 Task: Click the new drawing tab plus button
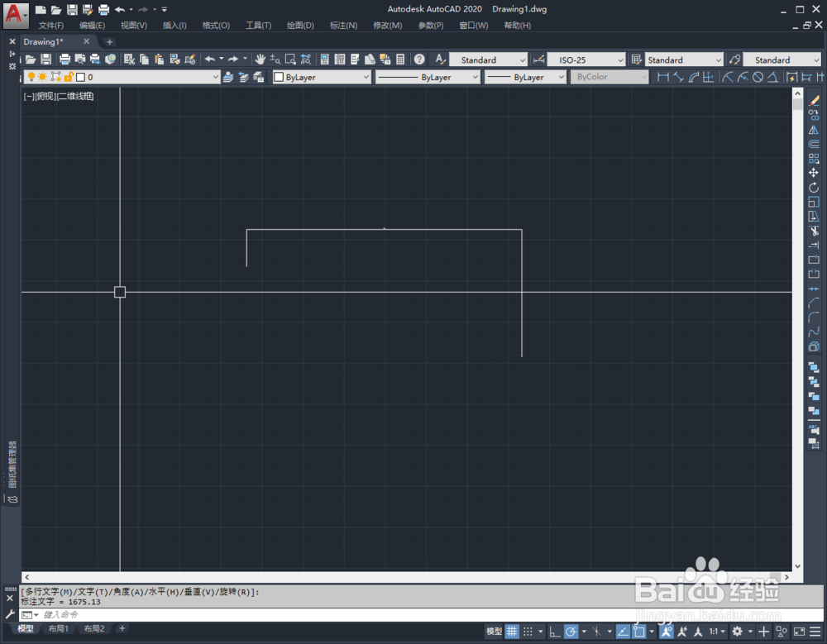(110, 41)
